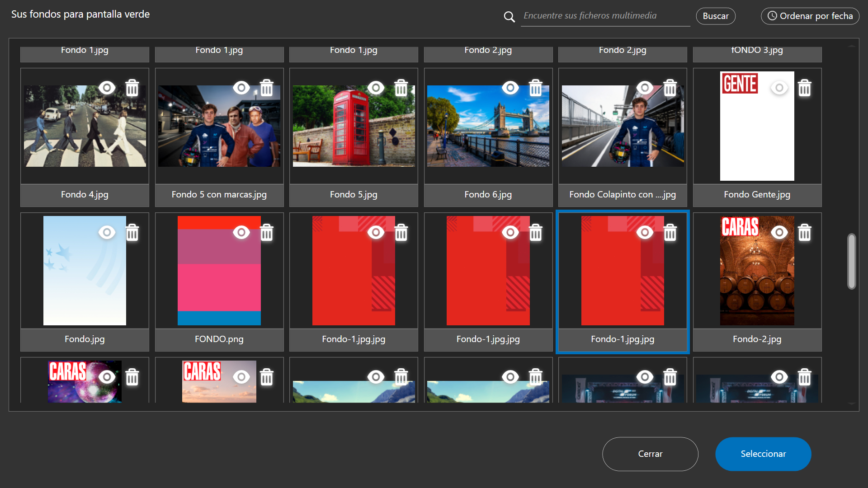Preview Fondo 5 con marcas.jpg via eye icon

tap(241, 88)
